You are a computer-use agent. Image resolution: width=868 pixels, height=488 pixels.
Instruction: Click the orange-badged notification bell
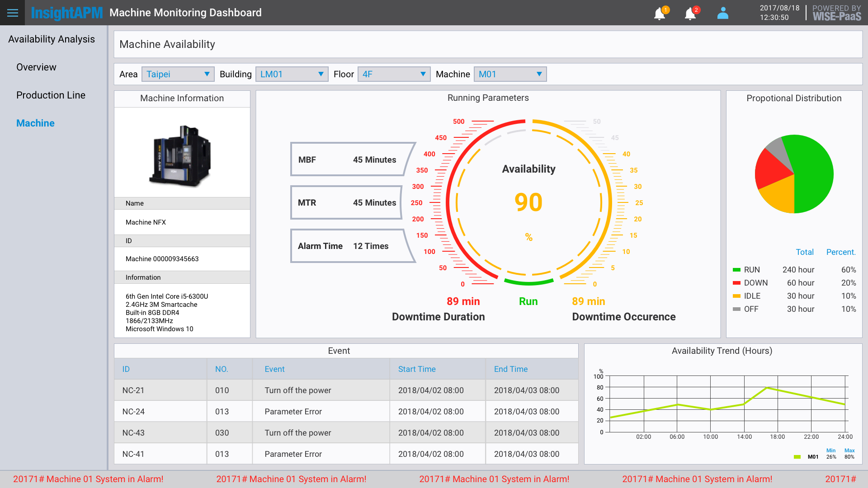pos(661,13)
